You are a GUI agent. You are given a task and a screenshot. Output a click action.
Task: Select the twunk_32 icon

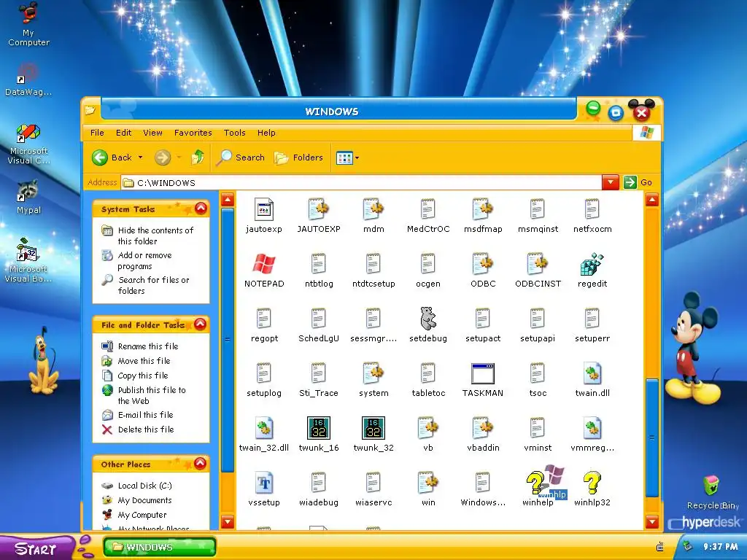pyautogui.click(x=373, y=428)
